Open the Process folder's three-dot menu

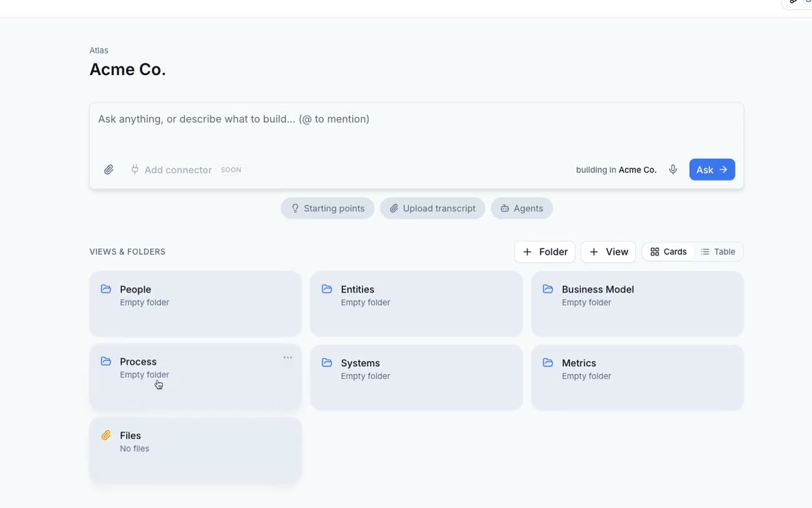coord(287,358)
